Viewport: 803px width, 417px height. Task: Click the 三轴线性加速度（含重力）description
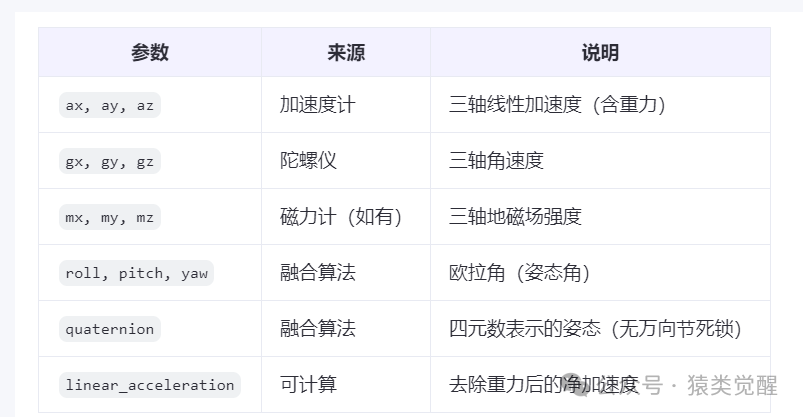click(x=558, y=105)
